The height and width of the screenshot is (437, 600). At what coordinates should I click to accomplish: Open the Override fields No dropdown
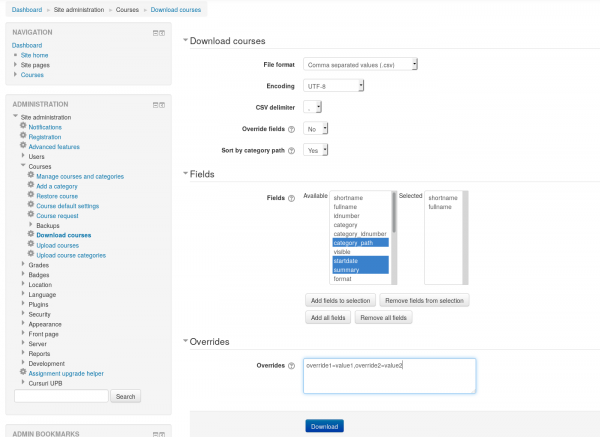(316, 129)
